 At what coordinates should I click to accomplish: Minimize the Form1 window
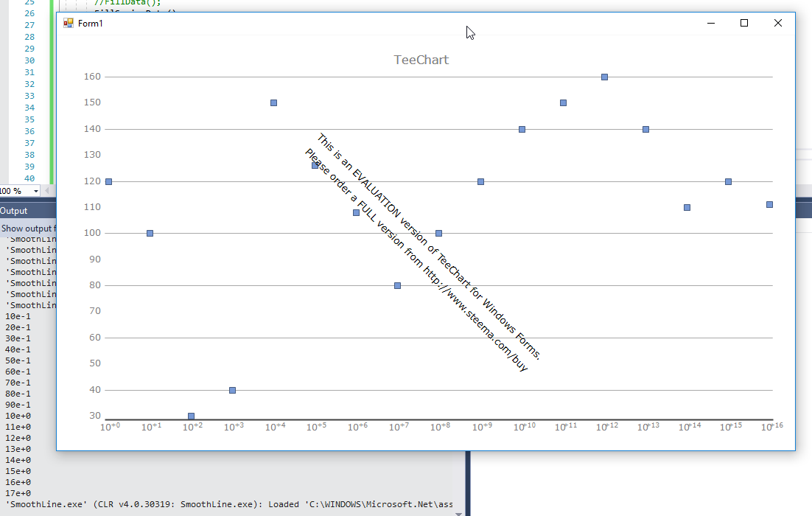[x=711, y=24]
